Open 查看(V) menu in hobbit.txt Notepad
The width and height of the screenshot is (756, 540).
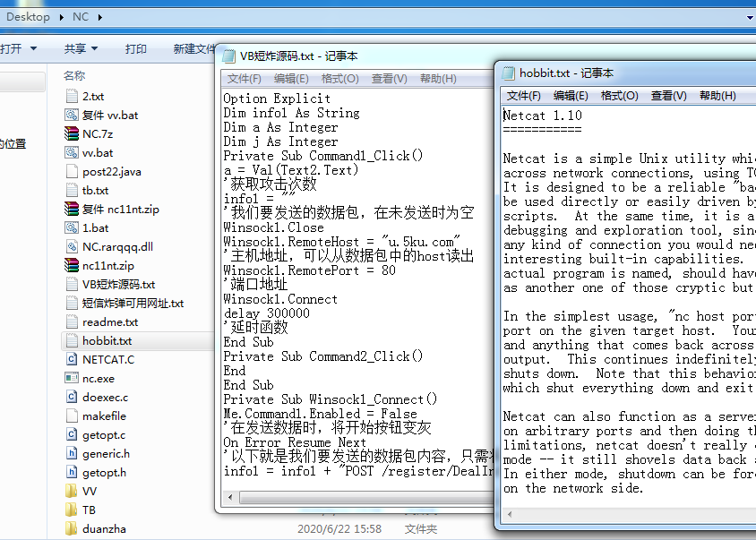(x=669, y=96)
